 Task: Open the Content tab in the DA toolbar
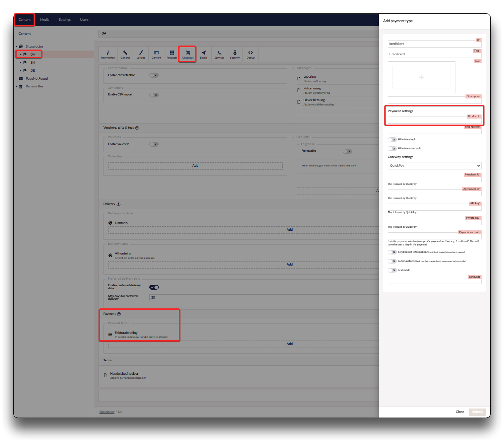tap(156, 54)
